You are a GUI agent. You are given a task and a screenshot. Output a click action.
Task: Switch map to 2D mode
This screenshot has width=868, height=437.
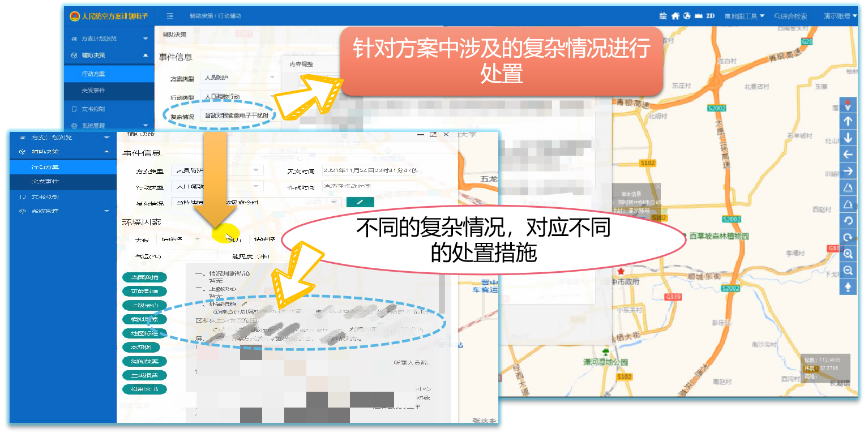tap(711, 16)
